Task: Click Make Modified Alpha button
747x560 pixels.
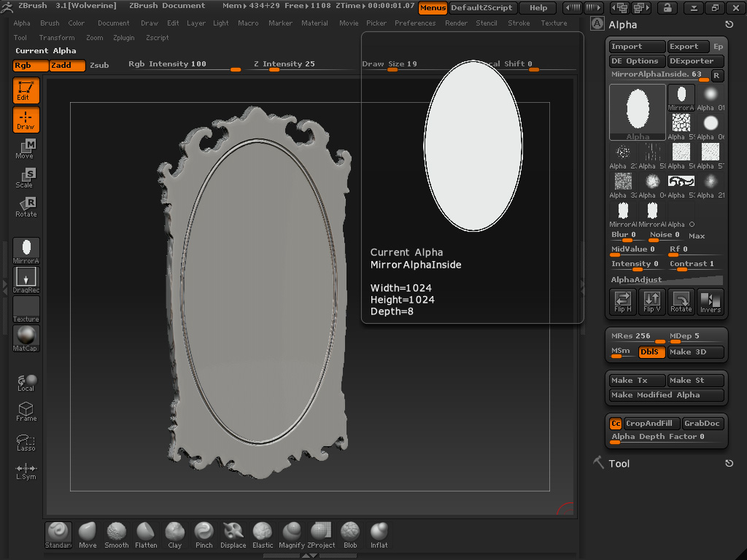Action: pyautogui.click(x=667, y=394)
